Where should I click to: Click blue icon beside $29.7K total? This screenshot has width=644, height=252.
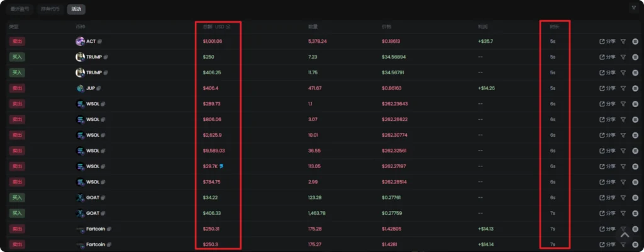point(221,166)
